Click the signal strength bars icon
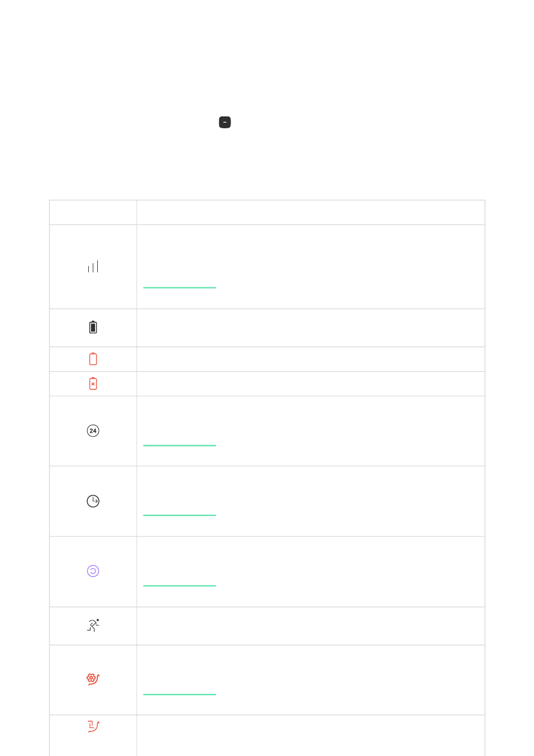Screen dimensions: 534x756 click(93, 267)
